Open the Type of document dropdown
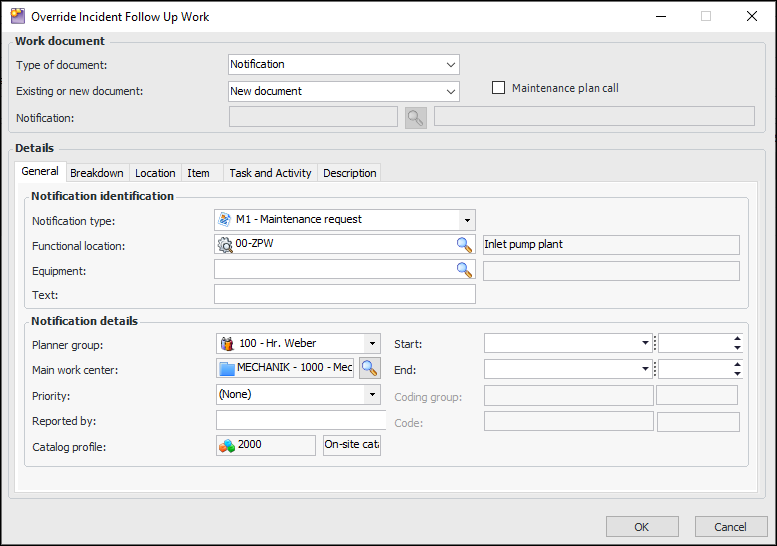This screenshot has width=777, height=546. pos(450,65)
